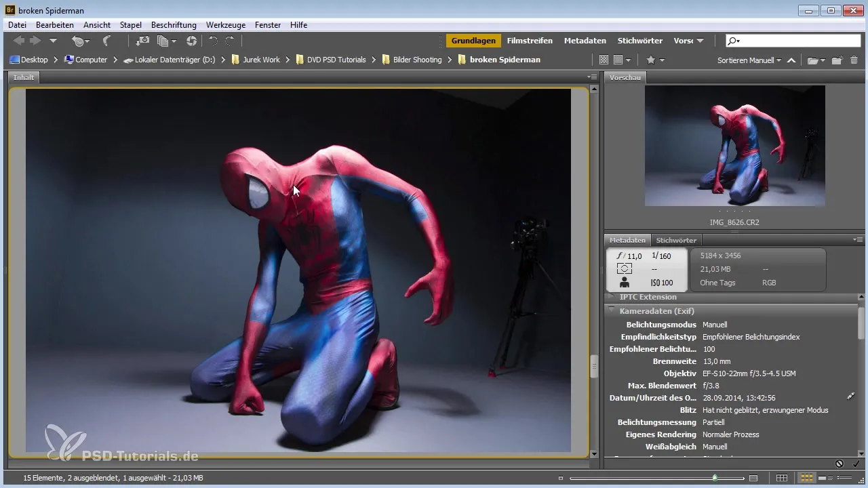This screenshot has height=488, width=868.
Task: Open the filter by rating star dropdown
Action: pyautogui.click(x=655, y=60)
